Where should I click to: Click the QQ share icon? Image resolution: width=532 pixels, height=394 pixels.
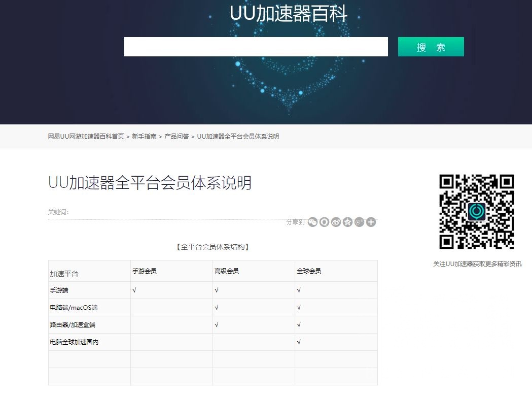coord(325,222)
